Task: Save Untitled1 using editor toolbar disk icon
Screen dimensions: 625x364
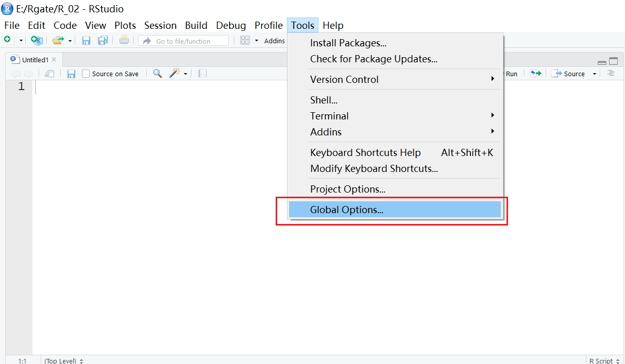Action: coord(71,74)
